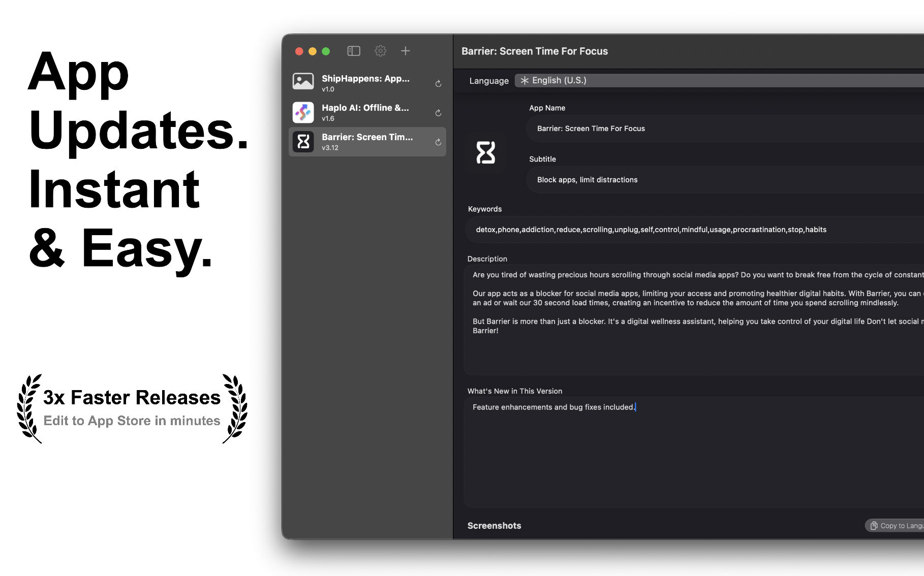Click the ShipHappens image icon in sidebar

303,81
